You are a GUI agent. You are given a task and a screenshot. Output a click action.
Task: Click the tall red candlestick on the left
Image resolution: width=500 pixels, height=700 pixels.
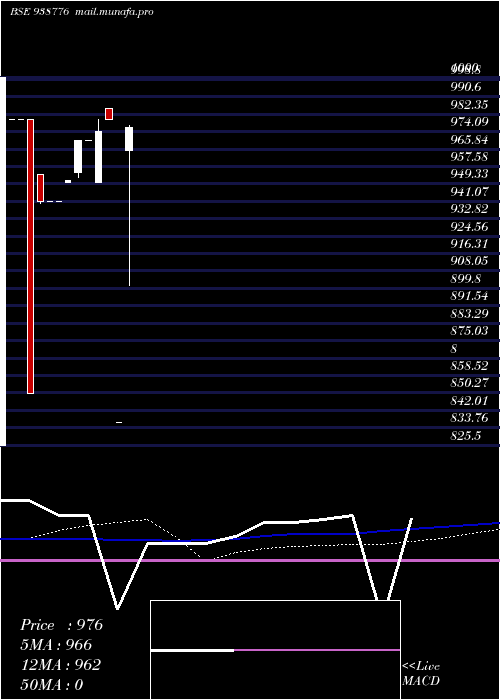click(x=30, y=256)
